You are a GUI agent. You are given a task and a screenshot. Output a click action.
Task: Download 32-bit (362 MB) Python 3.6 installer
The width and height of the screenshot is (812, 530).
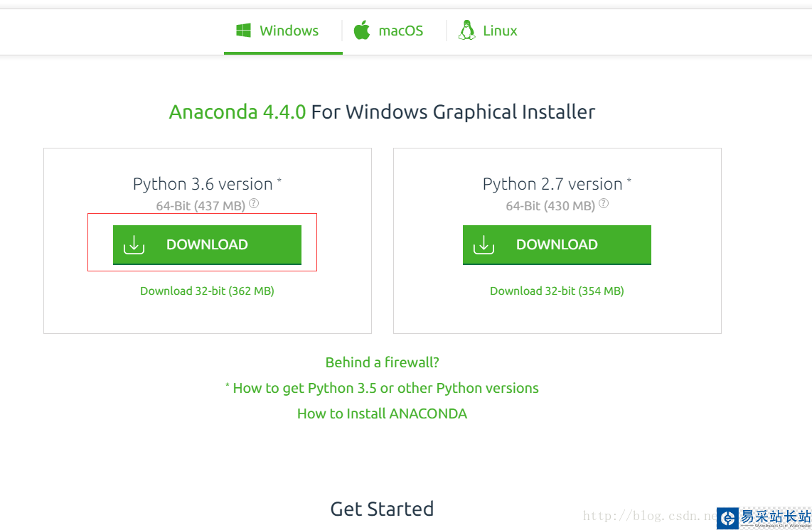pyautogui.click(x=207, y=291)
